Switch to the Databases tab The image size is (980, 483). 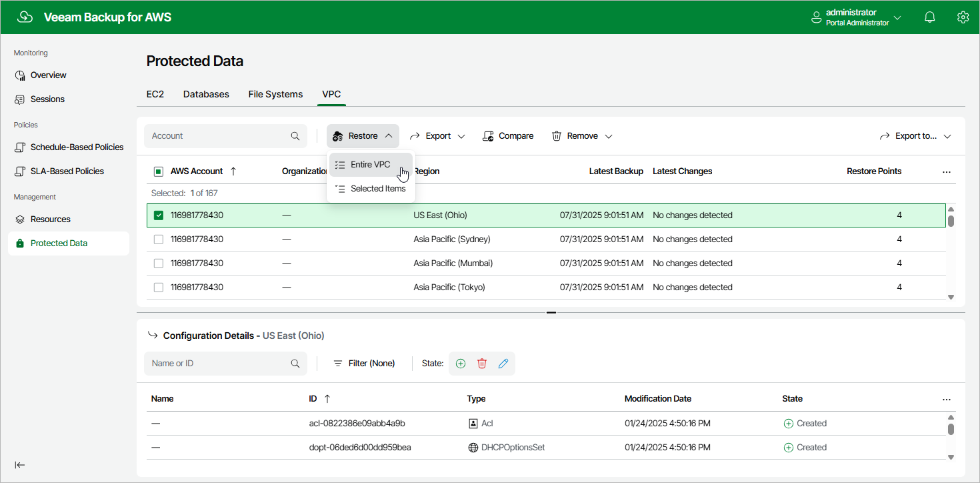click(x=206, y=94)
